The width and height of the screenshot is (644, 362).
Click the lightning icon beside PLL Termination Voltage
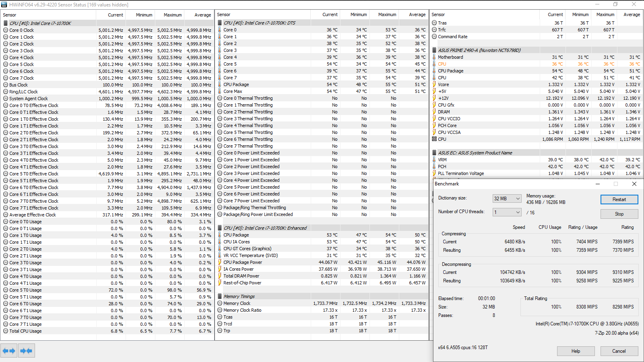[x=434, y=173]
